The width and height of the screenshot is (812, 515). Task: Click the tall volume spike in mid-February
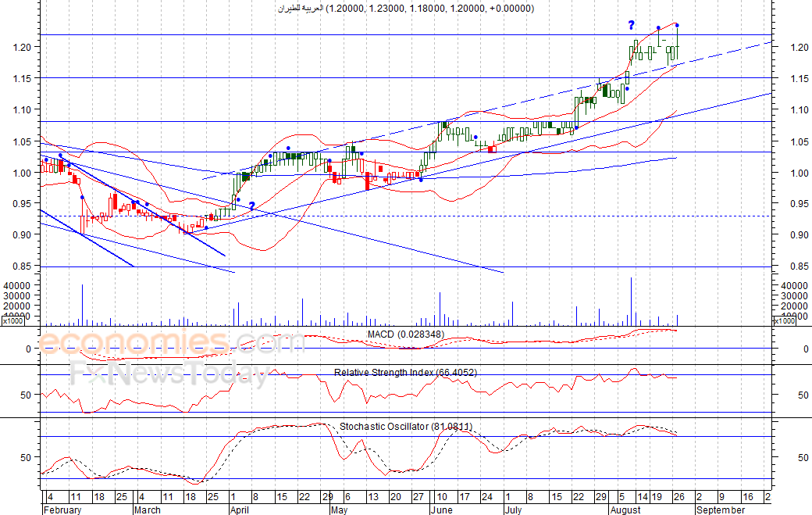pos(82,305)
